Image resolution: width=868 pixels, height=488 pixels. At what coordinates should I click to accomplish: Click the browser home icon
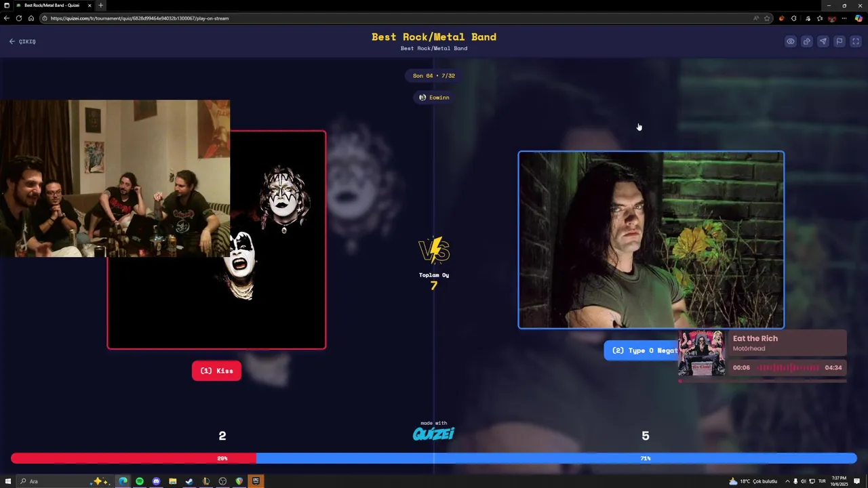click(x=31, y=18)
